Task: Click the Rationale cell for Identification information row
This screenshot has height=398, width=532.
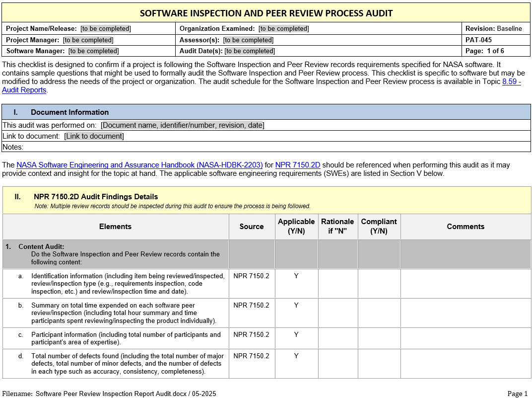Action: 337,284
